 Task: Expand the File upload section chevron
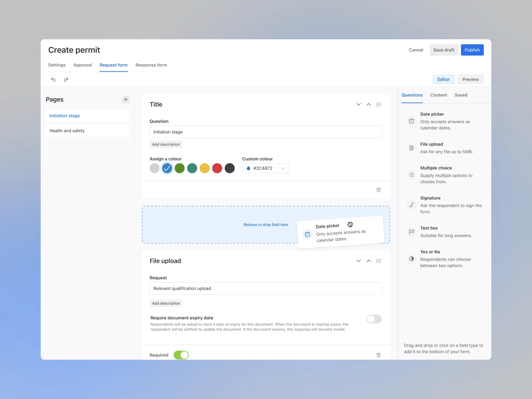point(358,261)
